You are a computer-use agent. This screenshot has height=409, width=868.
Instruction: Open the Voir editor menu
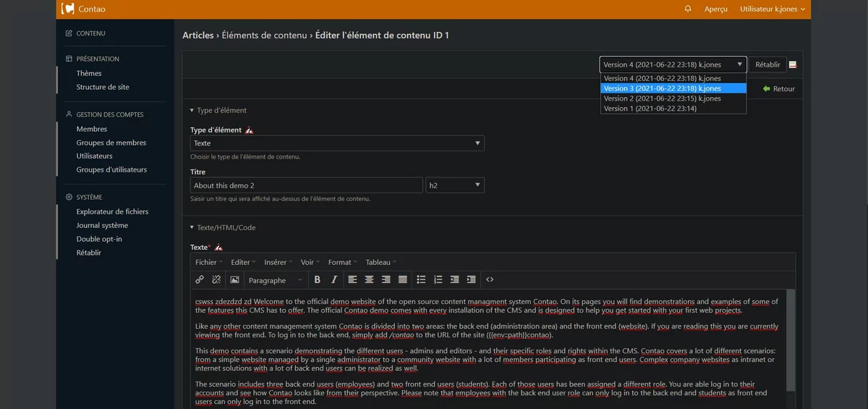point(310,262)
